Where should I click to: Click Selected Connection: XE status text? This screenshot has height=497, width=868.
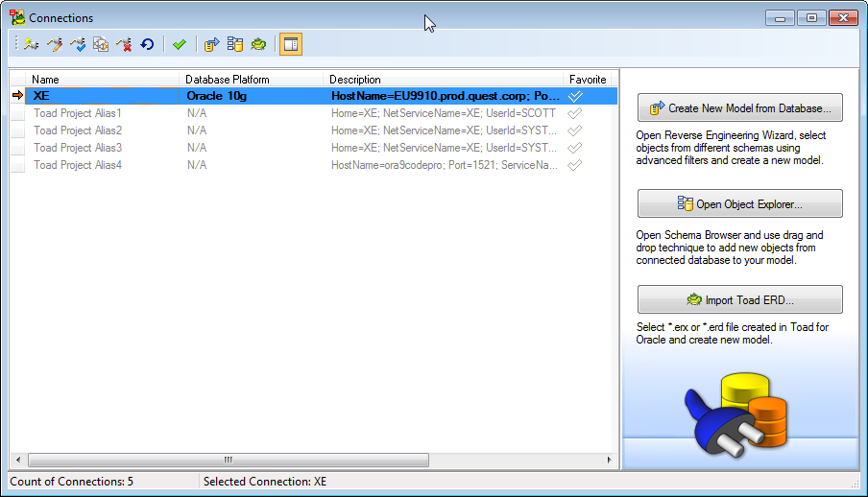coord(265,482)
